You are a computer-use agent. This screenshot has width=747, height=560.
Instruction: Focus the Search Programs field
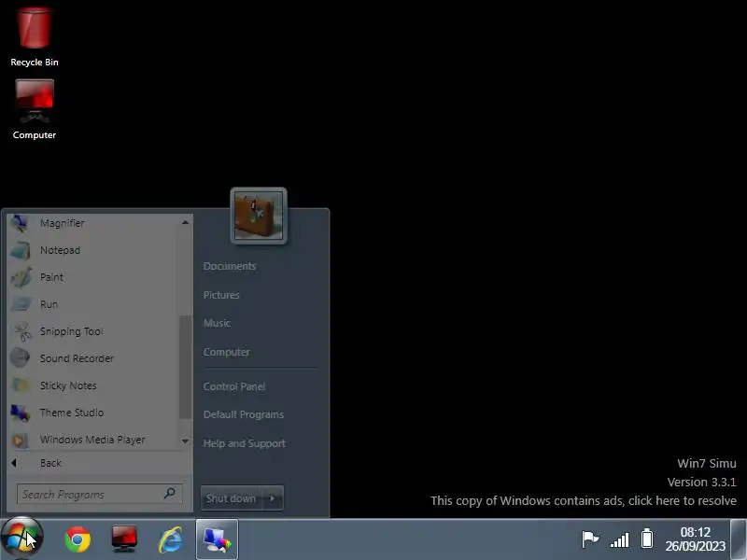pos(99,495)
